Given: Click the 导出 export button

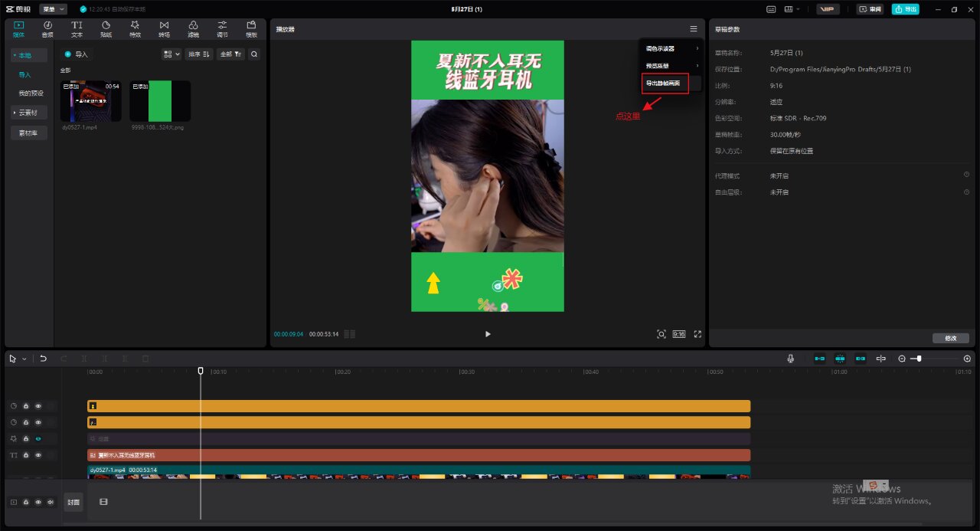Looking at the screenshot, I should (x=906, y=9).
